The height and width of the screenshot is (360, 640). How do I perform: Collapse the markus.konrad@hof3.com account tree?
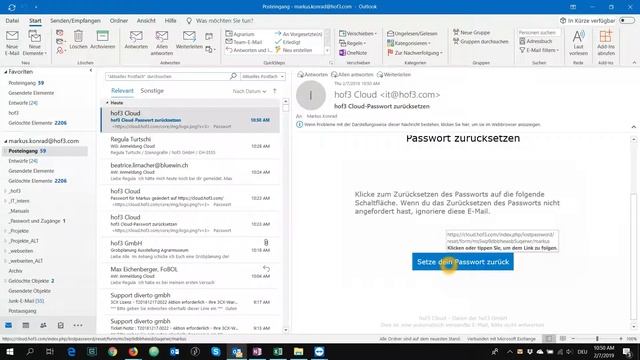pos(6,141)
